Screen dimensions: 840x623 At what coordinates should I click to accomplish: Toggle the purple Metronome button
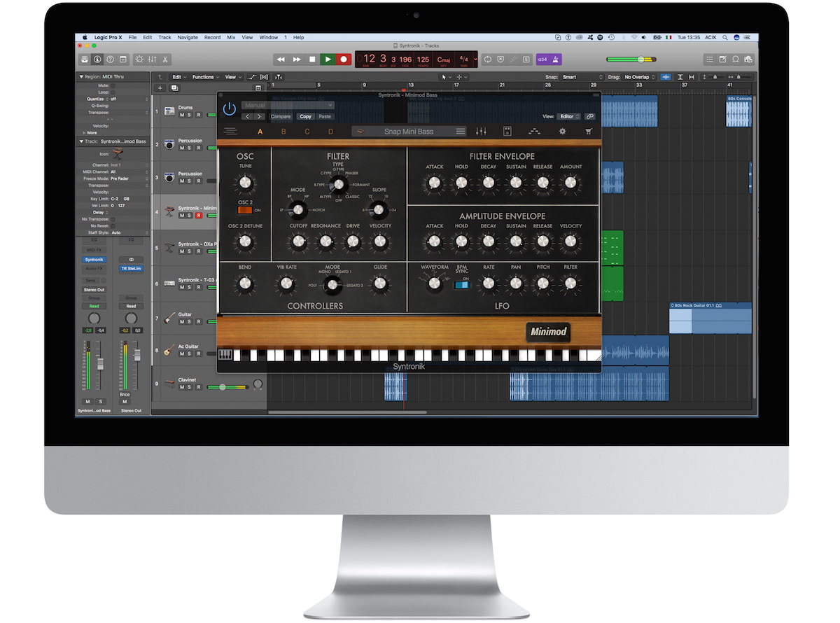click(x=555, y=59)
